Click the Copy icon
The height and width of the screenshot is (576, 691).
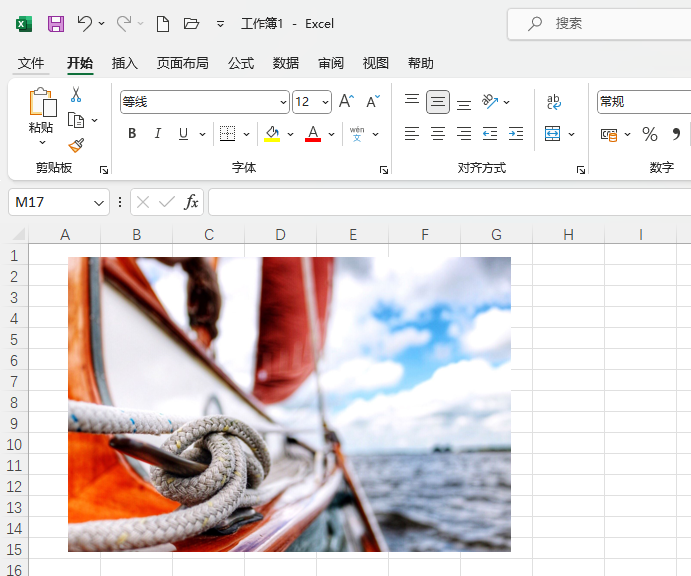pos(76,120)
